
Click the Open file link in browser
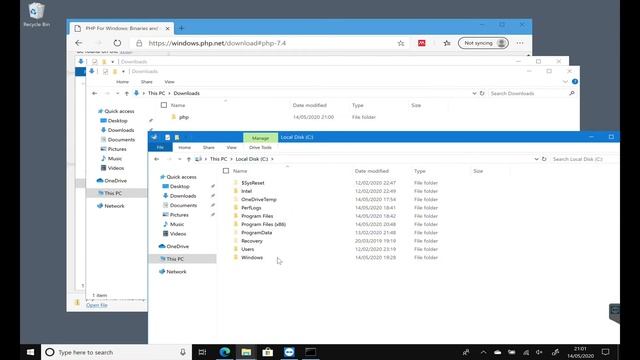click(x=97, y=305)
